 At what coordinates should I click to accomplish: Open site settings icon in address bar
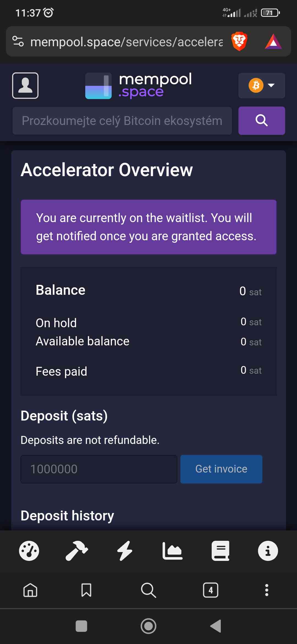[x=18, y=42]
